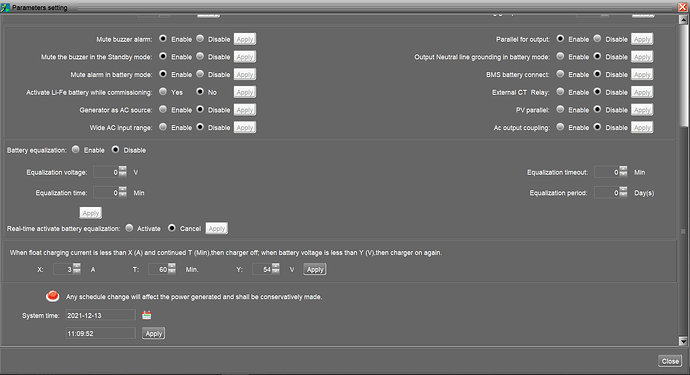Apply Generator as AC source setting
The height and width of the screenshot is (375, 690).
[x=245, y=110]
